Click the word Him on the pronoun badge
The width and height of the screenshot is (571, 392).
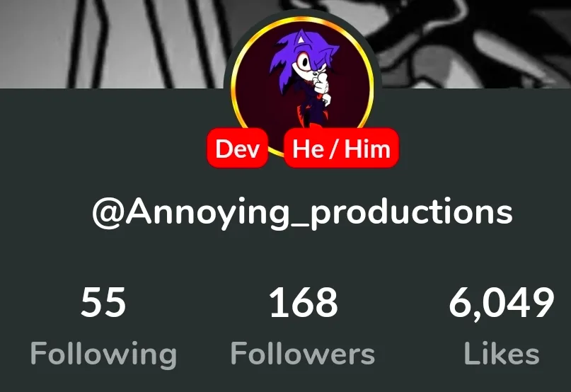click(x=367, y=149)
